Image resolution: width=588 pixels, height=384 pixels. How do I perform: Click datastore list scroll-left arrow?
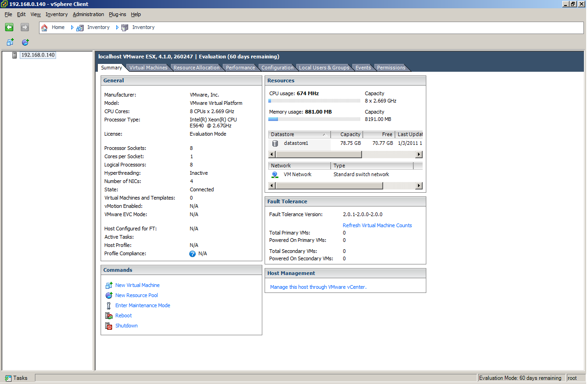272,155
